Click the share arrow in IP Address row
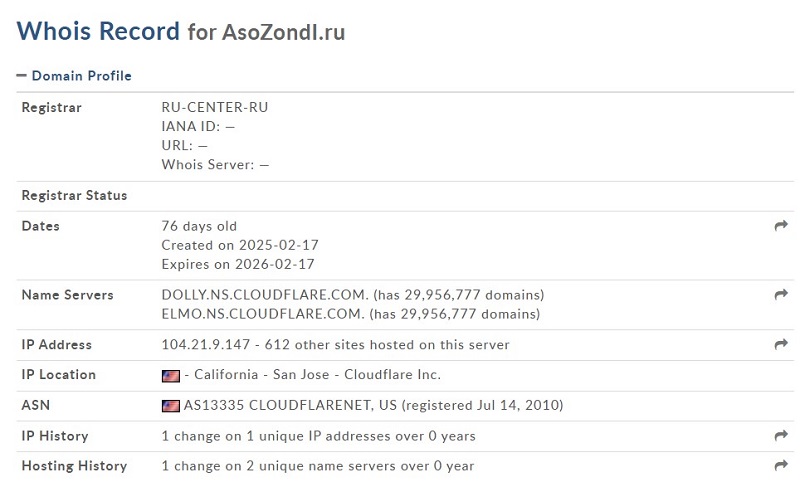 coord(781,344)
